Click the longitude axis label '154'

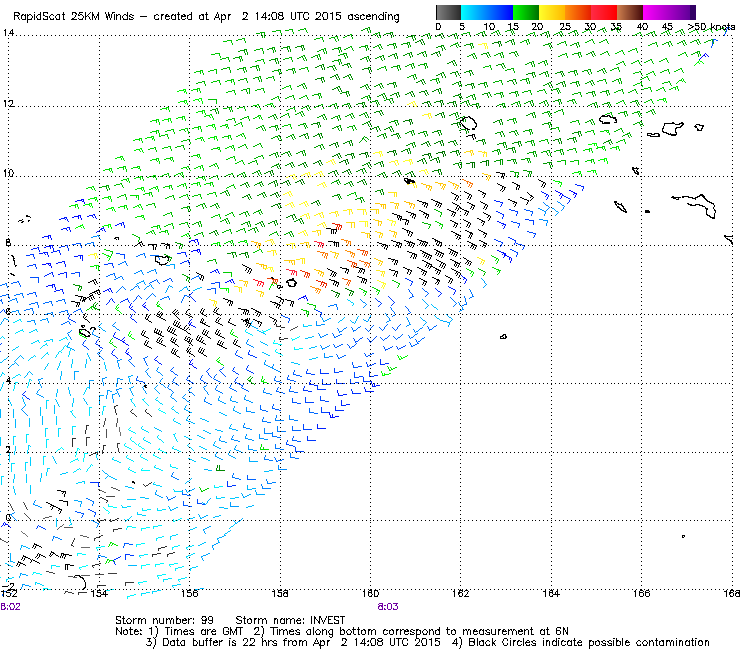click(99, 594)
